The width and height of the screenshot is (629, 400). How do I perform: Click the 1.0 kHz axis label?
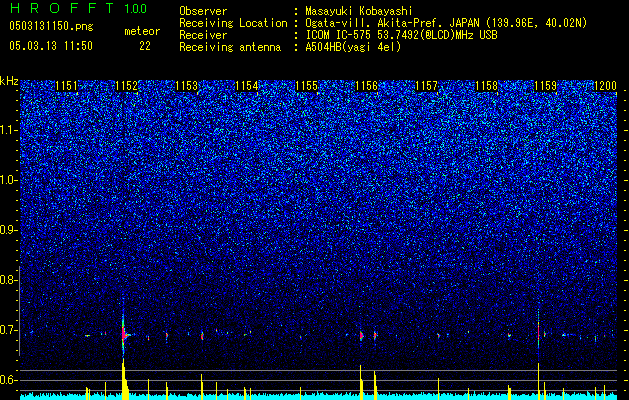8,180
